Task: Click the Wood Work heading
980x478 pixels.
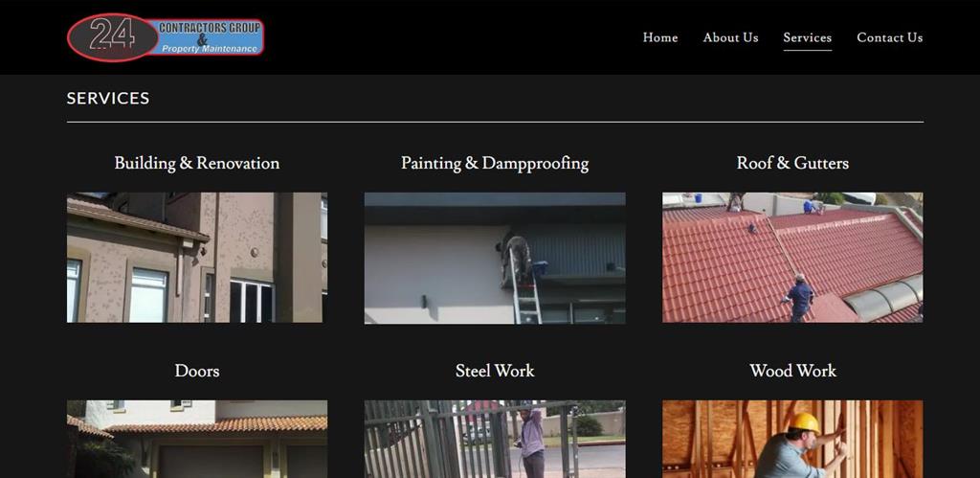Action: click(792, 371)
